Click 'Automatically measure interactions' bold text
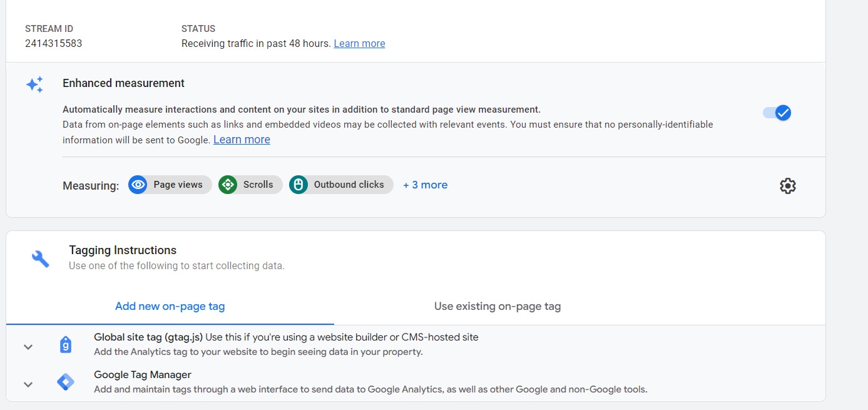The image size is (868, 410). [x=302, y=110]
